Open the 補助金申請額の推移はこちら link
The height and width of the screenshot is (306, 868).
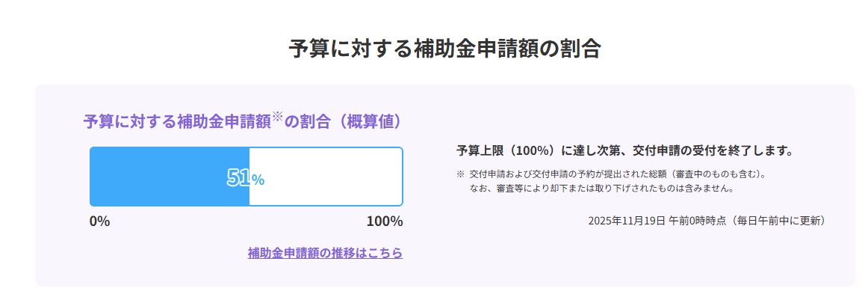[325, 253]
